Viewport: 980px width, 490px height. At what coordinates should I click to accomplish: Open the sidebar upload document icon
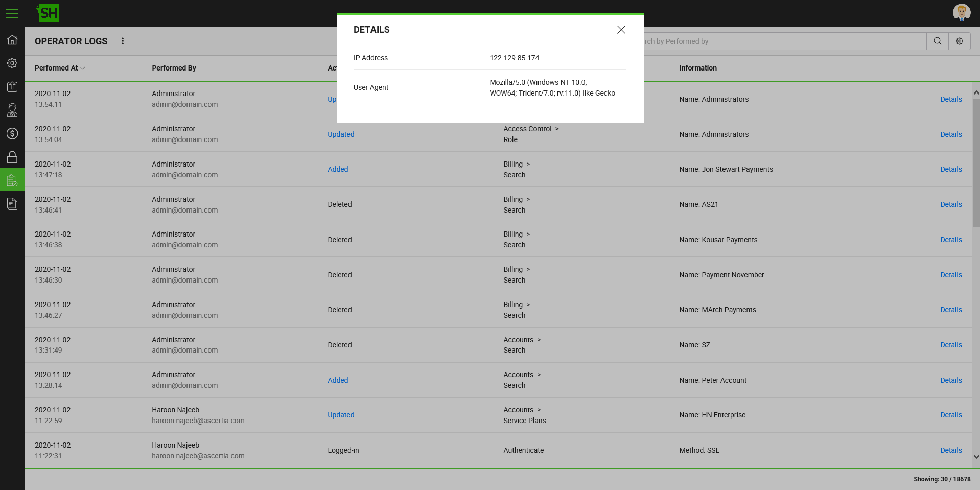point(12,86)
